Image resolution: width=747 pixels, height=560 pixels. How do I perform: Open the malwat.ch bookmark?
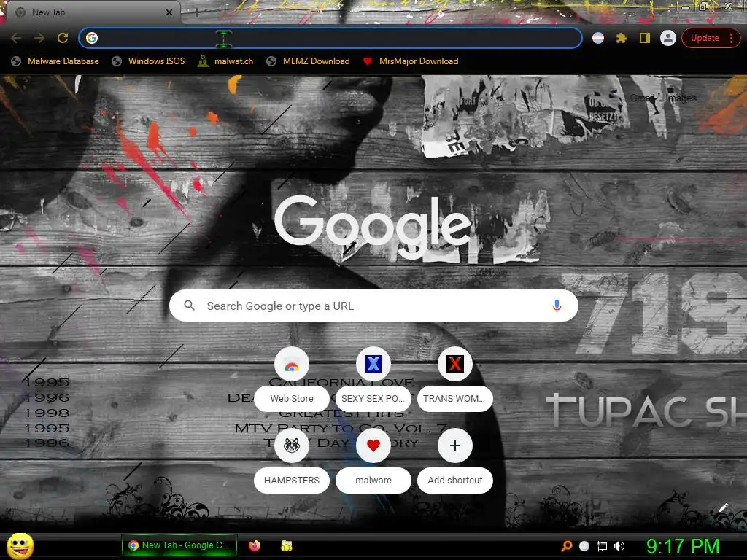[x=225, y=61]
